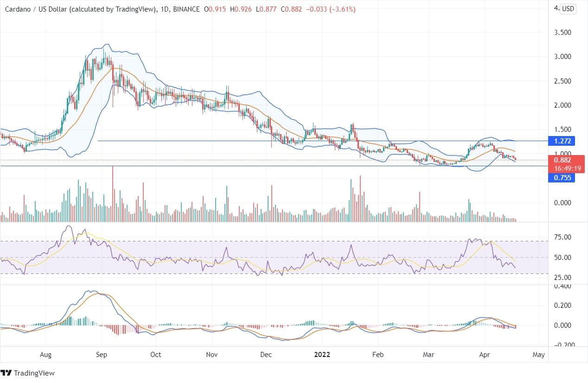Click the 2022 label on the time axis

click(x=322, y=354)
